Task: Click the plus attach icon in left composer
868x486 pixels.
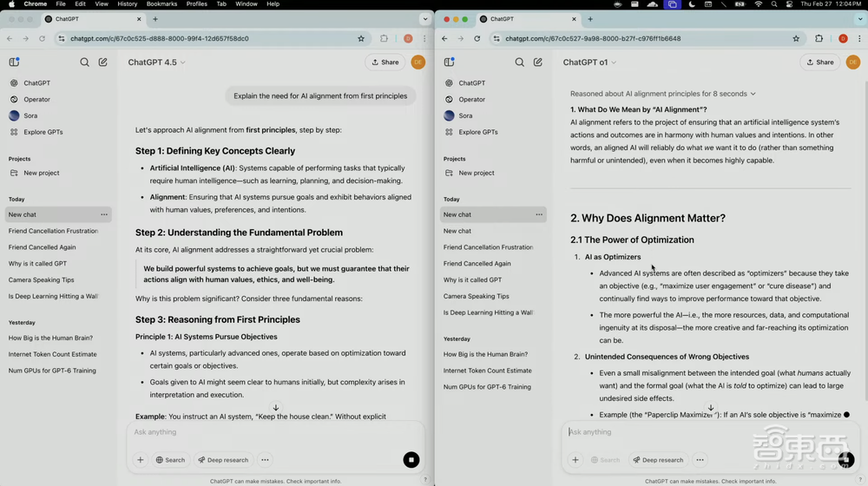Action: (x=141, y=460)
